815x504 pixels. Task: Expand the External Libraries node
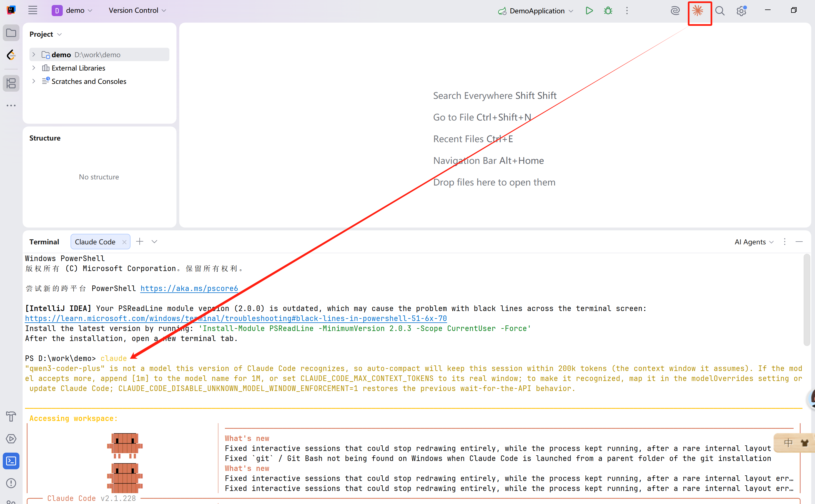pyautogui.click(x=34, y=68)
